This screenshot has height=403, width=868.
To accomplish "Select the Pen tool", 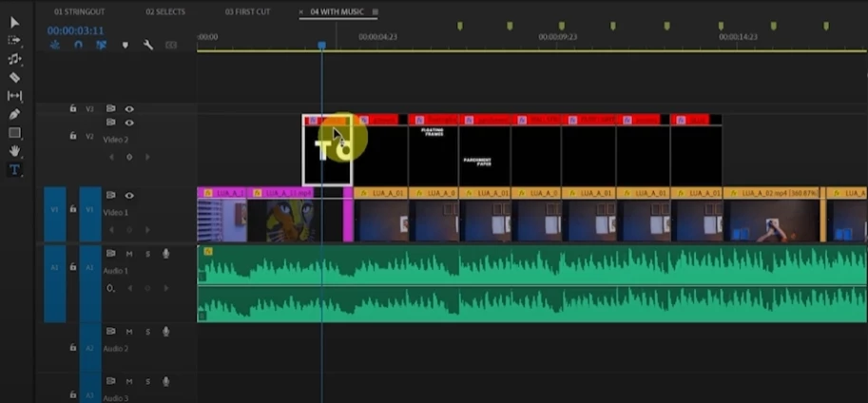I will 14,114.
